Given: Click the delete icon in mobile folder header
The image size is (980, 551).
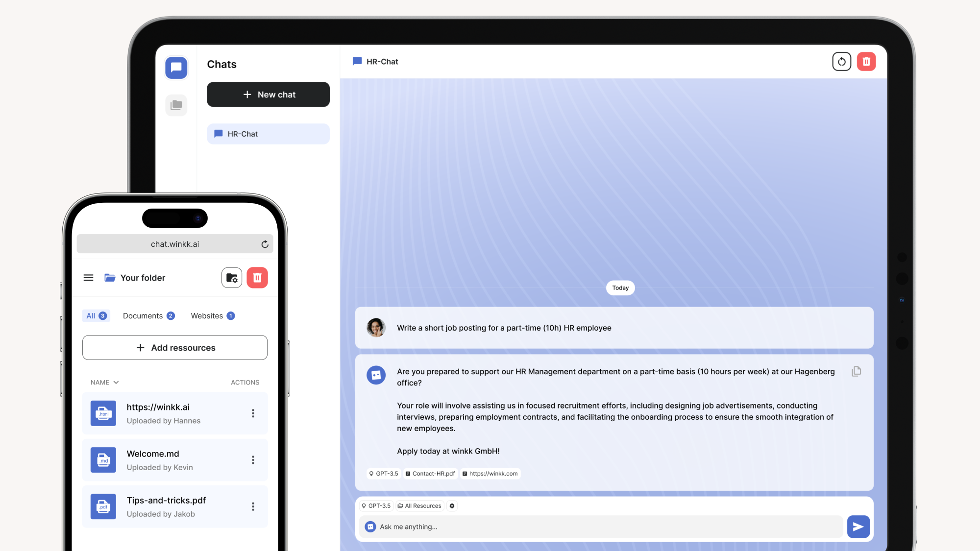Looking at the screenshot, I should click(257, 277).
